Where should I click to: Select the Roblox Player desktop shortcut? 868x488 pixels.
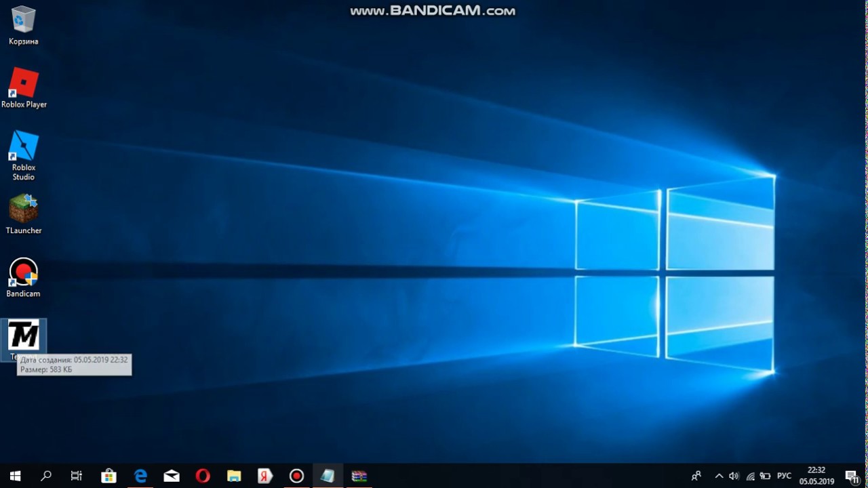click(x=24, y=88)
